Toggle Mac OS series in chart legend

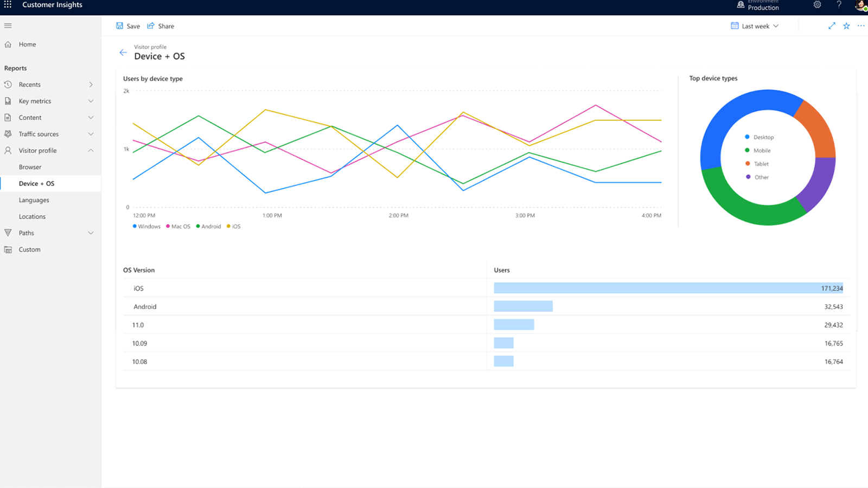tap(178, 227)
